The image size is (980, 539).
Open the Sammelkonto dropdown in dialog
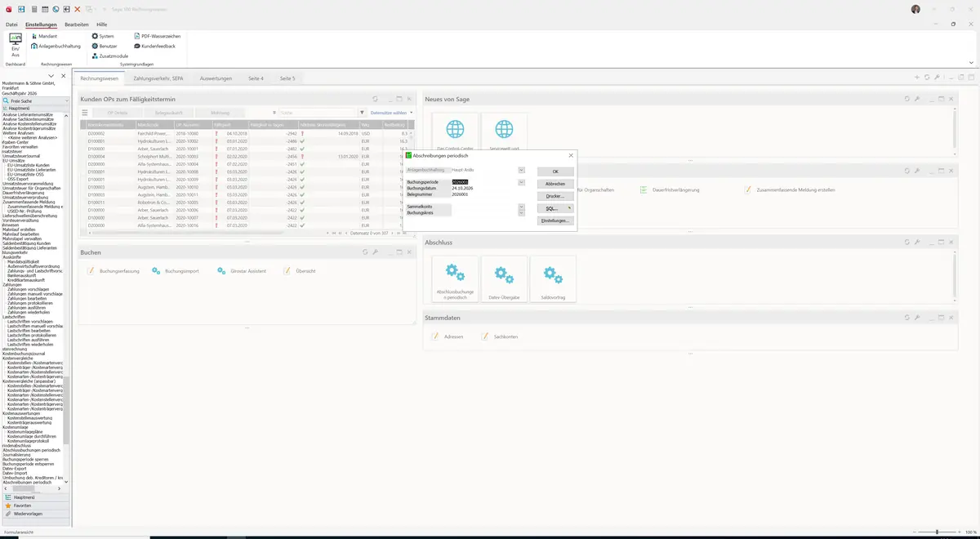[x=521, y=207]
